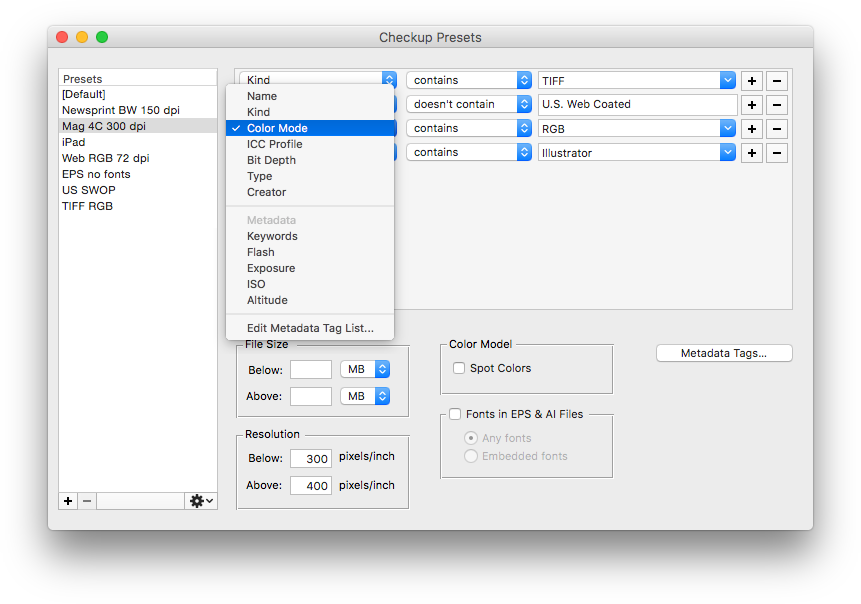Screen dimensions: 861x604
Task: Open the contains dropdown in Illustrator row
Action: click(469, 152)
